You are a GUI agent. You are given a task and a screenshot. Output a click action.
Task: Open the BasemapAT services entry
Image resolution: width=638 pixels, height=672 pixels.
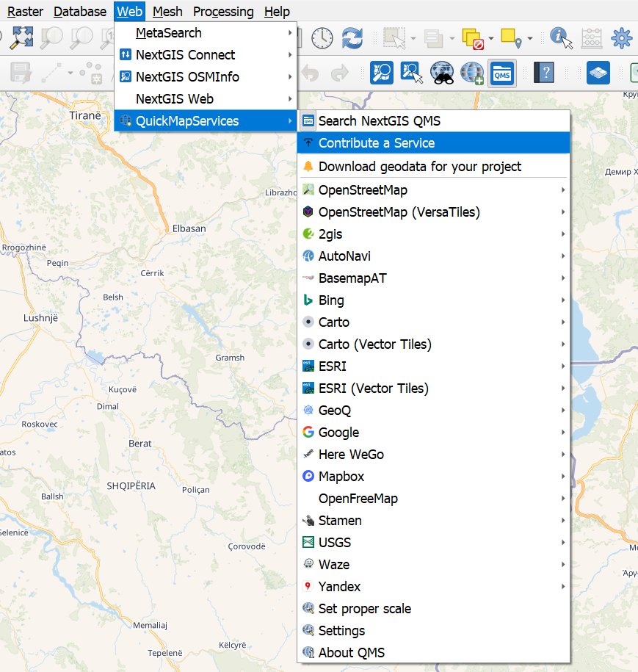[434, 278]
